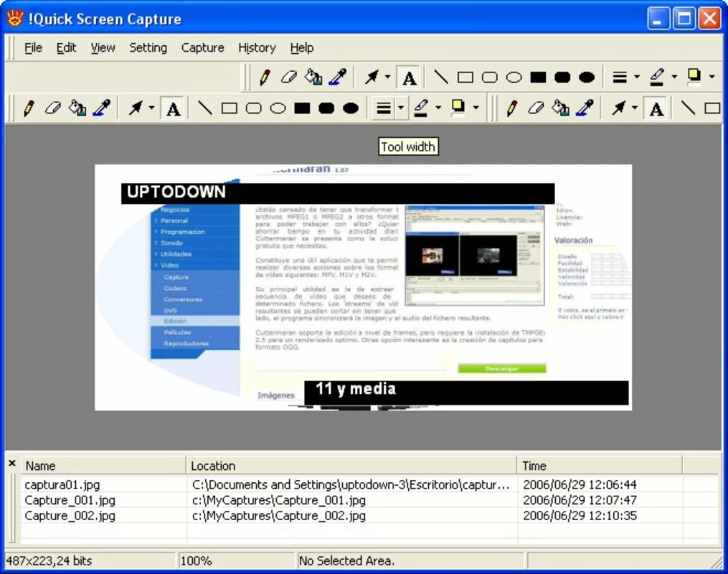This screenshot has width=728, height=574.
Task: Toggle the Text 'A' tool in lower-right toolbar
Action: (656, 108)
